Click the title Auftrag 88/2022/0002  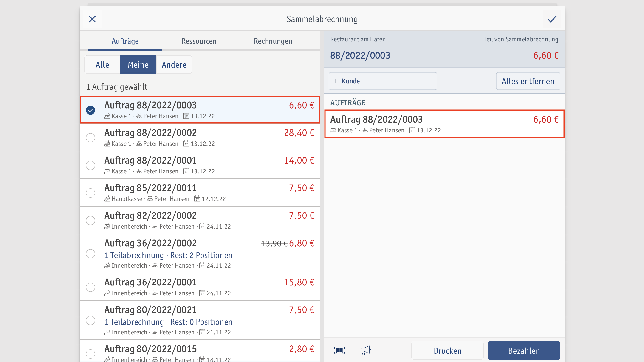coord(150,133)
